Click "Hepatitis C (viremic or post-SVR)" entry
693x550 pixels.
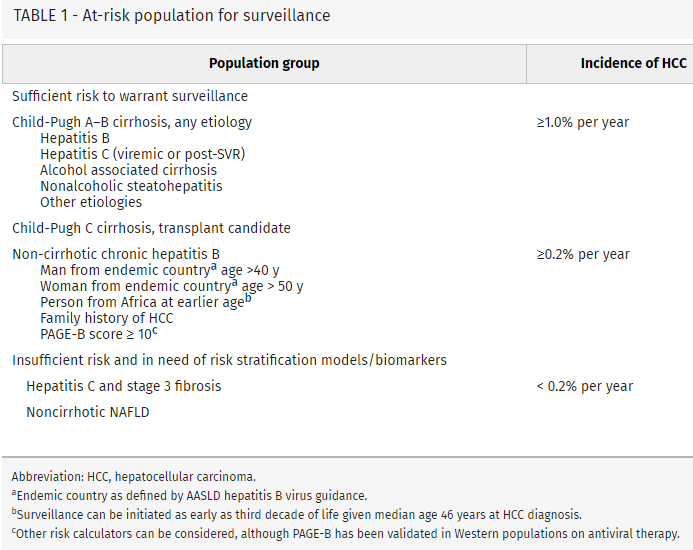143,154
